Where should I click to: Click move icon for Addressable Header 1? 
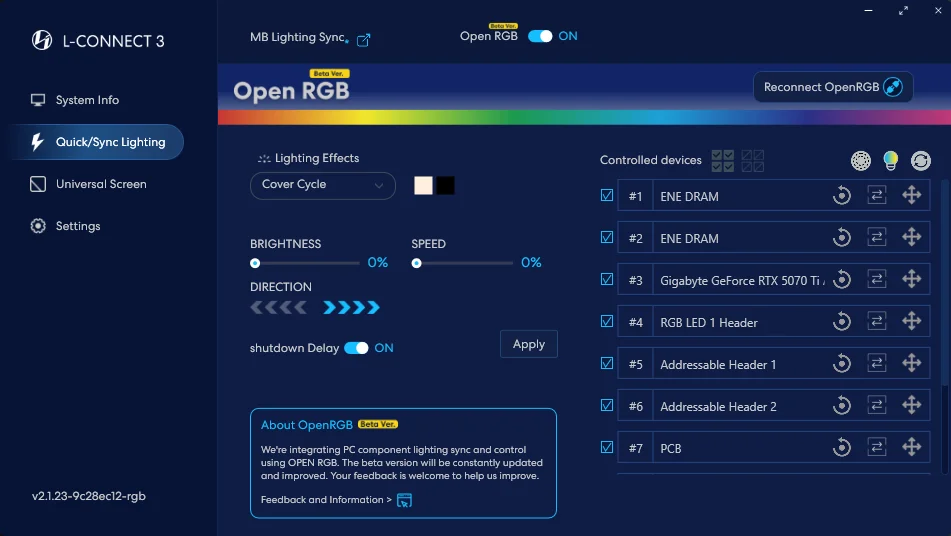[912, 363]
